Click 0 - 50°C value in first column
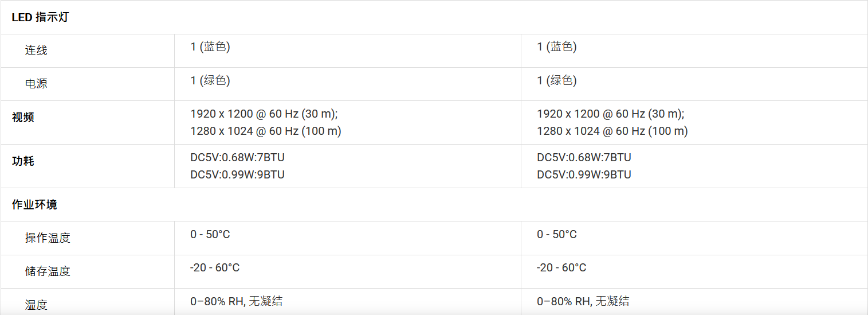Viewport: 868px width, 315px height. 210,234
